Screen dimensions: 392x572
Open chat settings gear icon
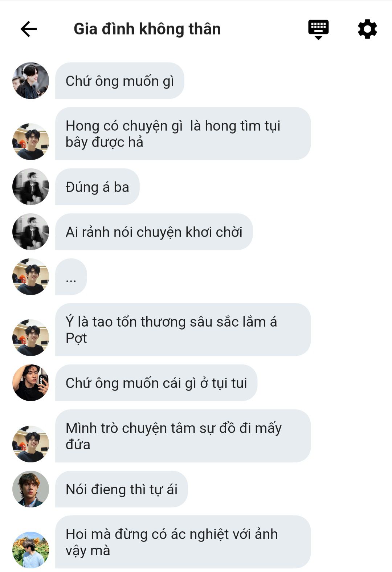(367, 29)
